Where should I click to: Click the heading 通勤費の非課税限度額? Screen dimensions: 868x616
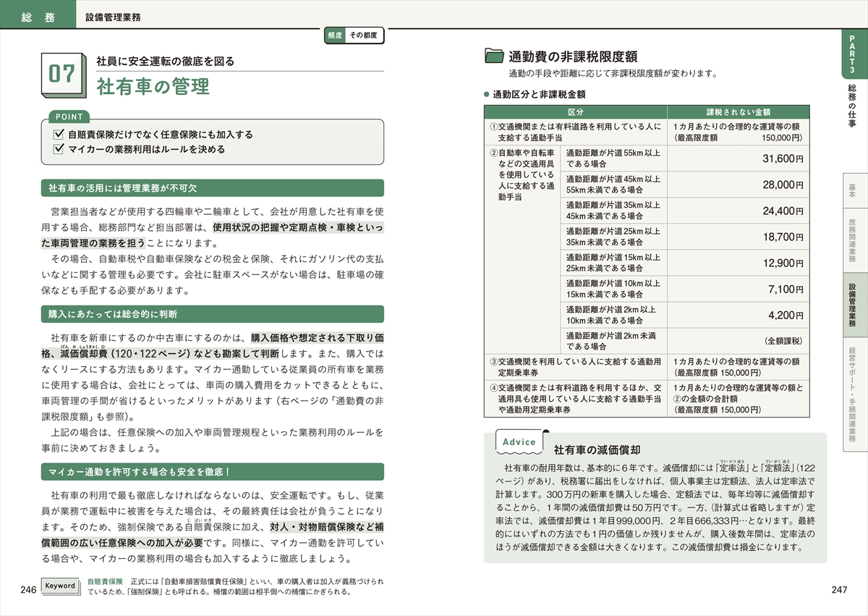coord(573,56)
